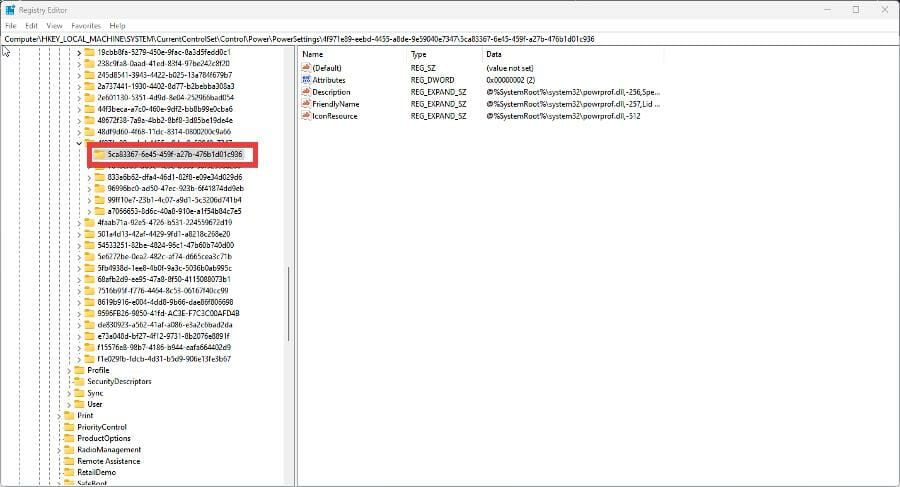Expand the Sync key
The image size is (900, 487).
pyautogui.click(x=69, y=393)
